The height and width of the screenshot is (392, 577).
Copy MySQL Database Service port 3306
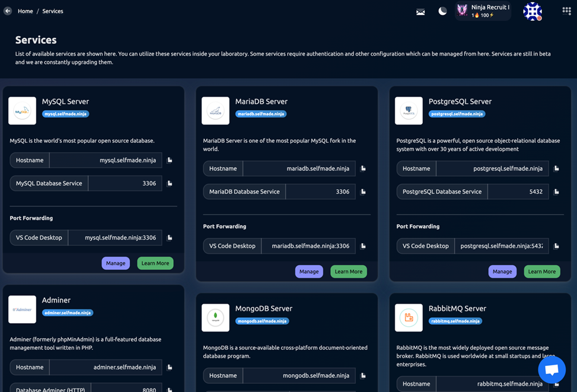170,183
